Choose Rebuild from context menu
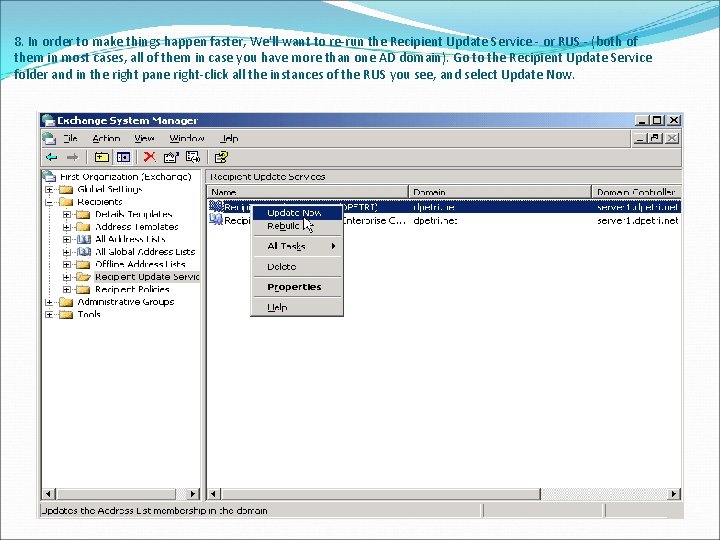Image resolution: width=720 pixels, height=540 pixels. tap(297, 226)
